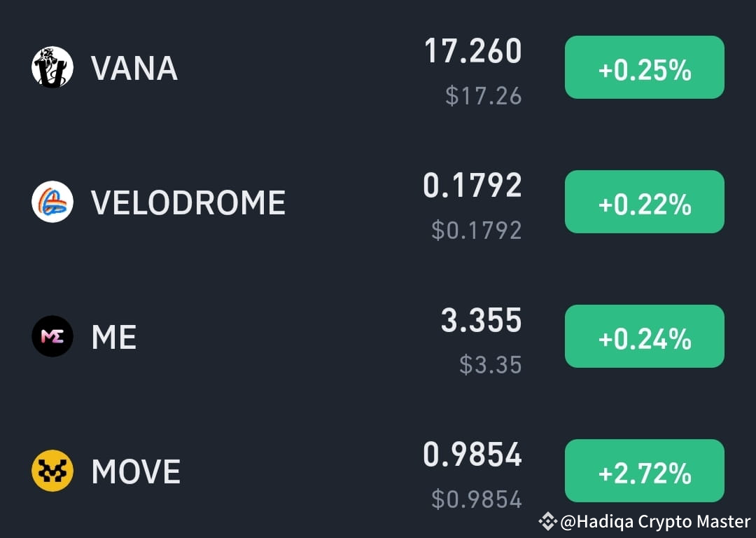Tap the +0.24% change button for ME
Image resolution: width=756 pixels, height=538 pixels.
(x=645, y=336)
